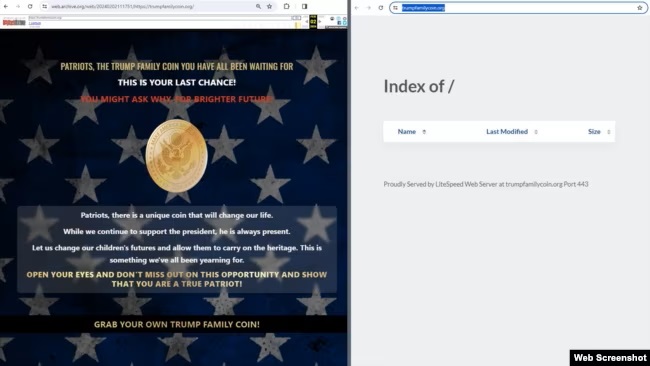Click 'PATRIOTS, THE TRUMP FAMILY COIN' headline

pyautogui.click(x=177, y=66)
